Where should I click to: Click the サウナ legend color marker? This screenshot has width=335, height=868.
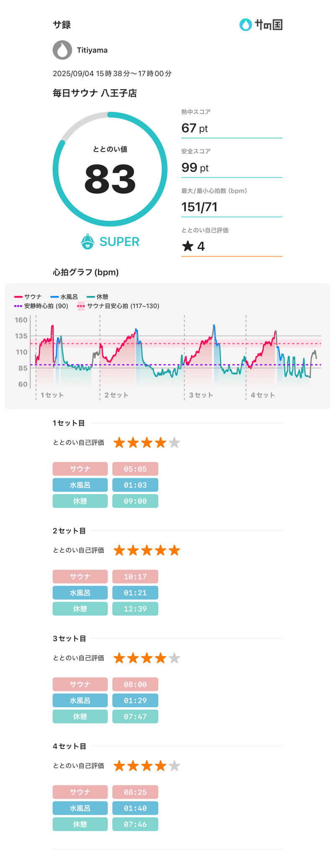pos(18,297)
